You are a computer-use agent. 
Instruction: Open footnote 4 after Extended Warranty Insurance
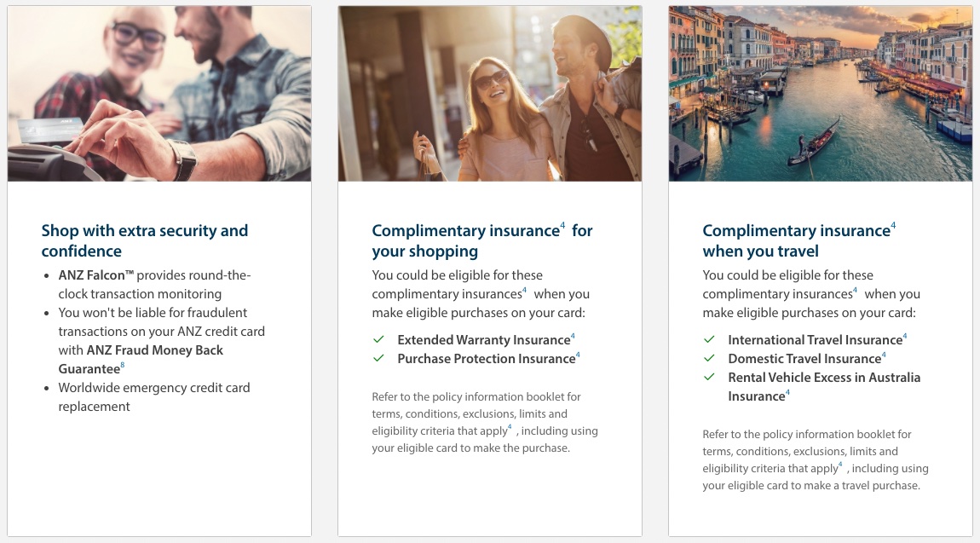tap(574, 336)
